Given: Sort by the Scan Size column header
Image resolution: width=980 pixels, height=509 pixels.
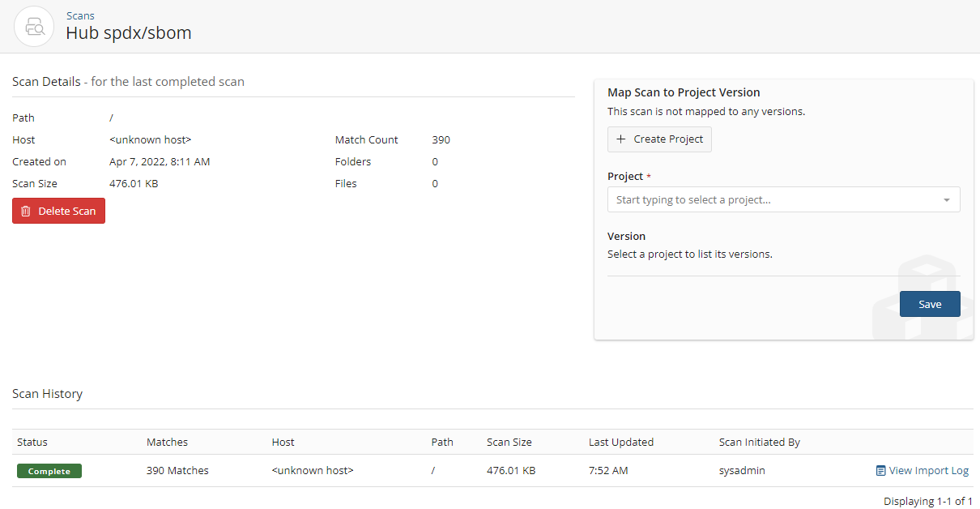Looking at the screenshot, I should pos(509,443).
